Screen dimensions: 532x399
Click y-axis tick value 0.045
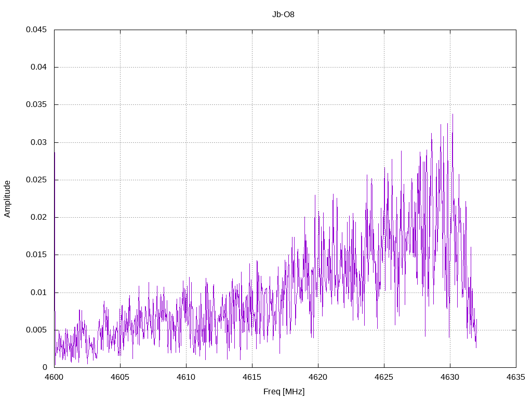point(36,30)
